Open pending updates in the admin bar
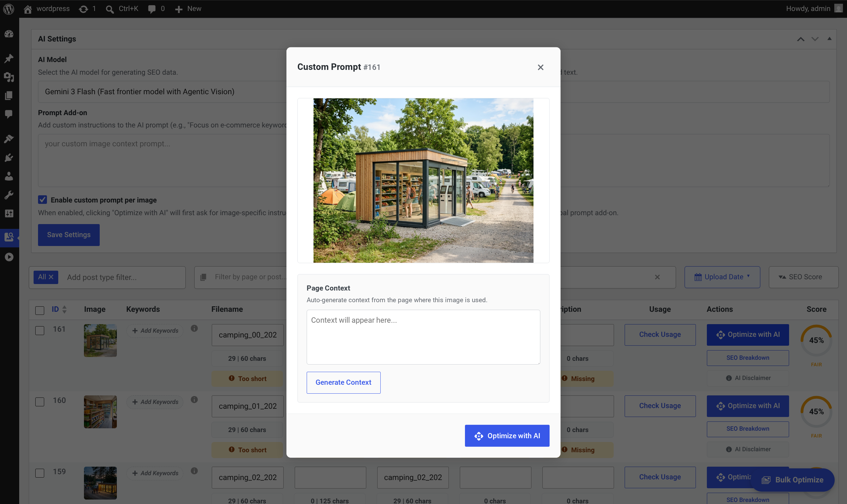The width and height of the screenshot is (847, 504). 87,9
